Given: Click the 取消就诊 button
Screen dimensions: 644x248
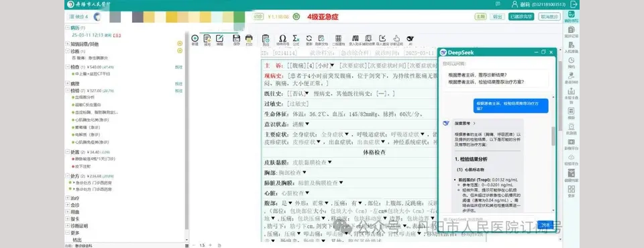Looking at the screenshot, I should (x=549, y=17).
